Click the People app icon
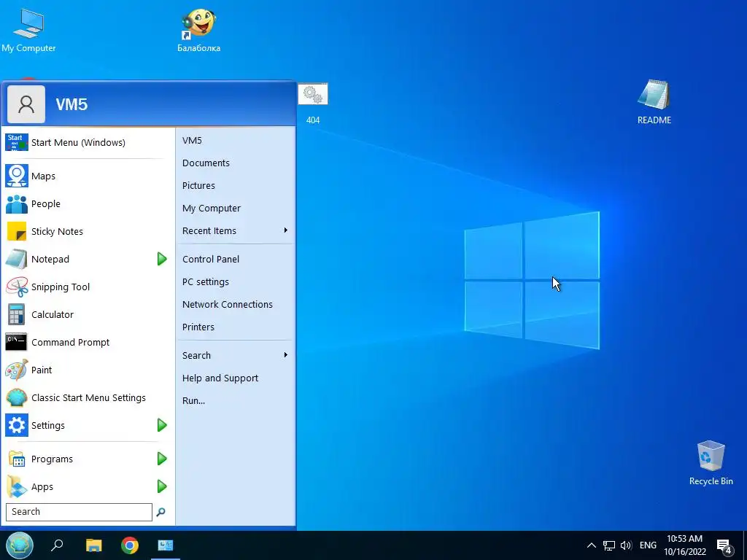 point(17,204)
